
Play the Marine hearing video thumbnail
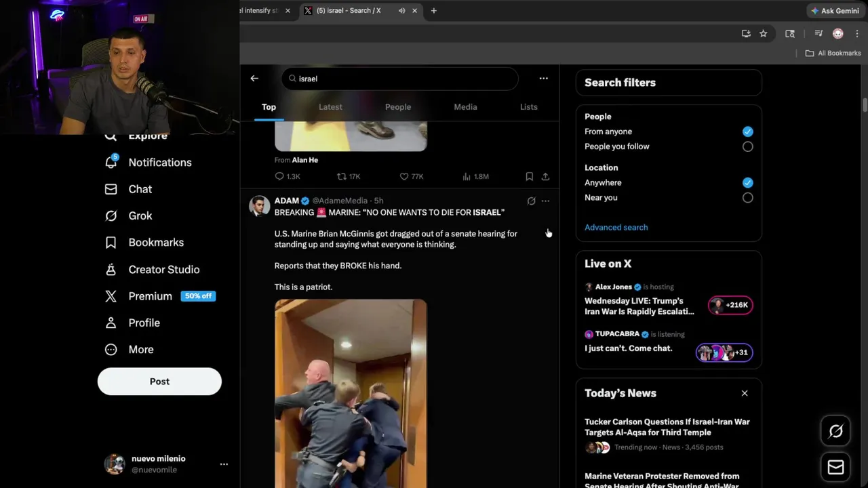tap(351, 393)
